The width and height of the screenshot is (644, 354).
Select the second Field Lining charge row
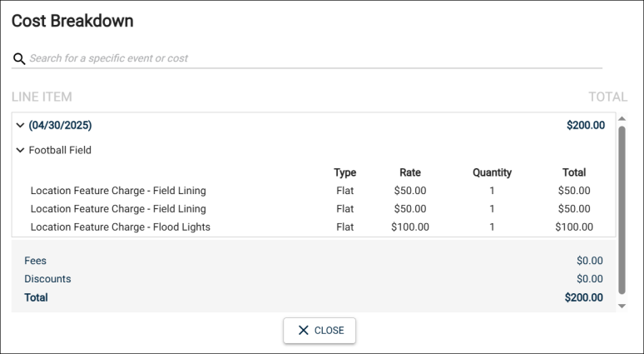tap(117, 209)
